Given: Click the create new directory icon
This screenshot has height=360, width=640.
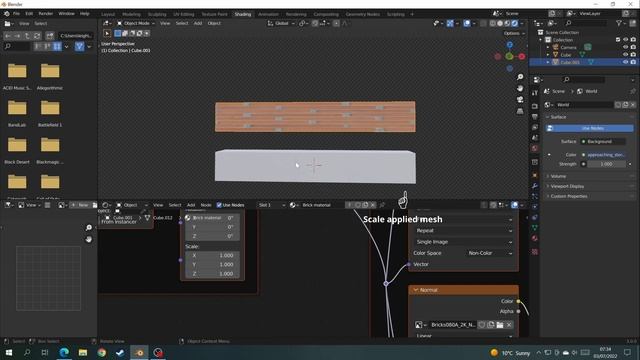Looking at the screenshot, I should (x=49, y=36).
